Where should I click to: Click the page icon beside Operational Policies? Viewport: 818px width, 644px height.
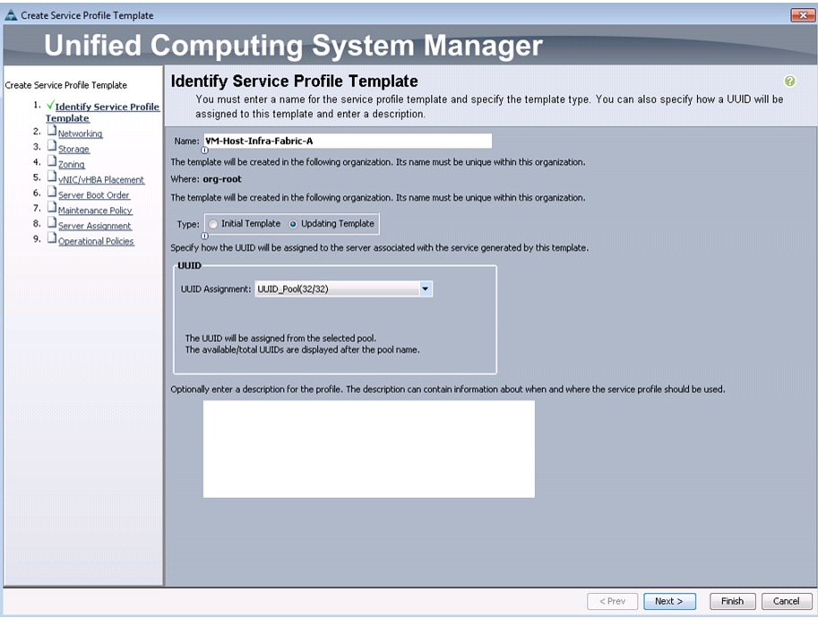(x=52, y=238)
